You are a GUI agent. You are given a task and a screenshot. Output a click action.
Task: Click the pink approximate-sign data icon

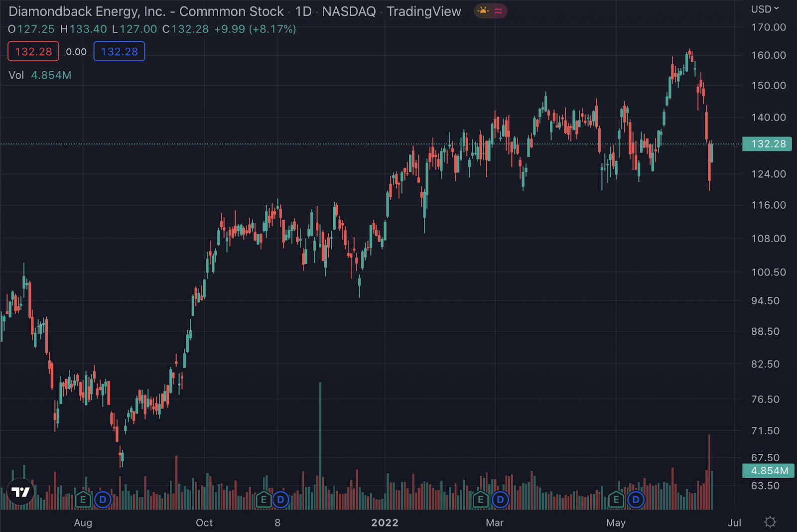click(x=499, y=11)
